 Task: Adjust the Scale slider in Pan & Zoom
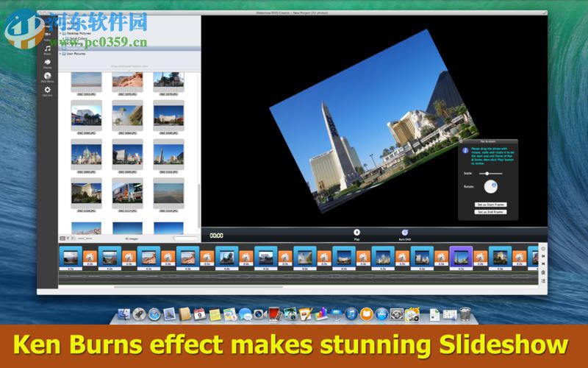coord(490,174)
